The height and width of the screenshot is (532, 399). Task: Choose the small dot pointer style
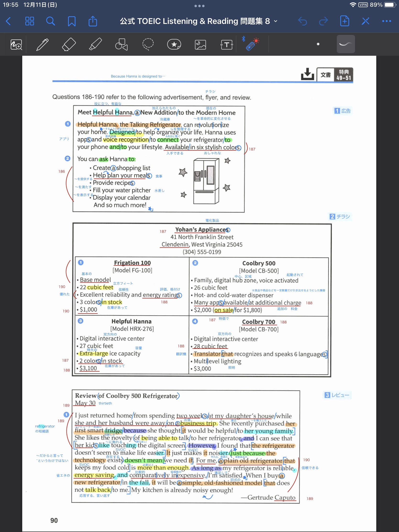[x=318, y=44]
